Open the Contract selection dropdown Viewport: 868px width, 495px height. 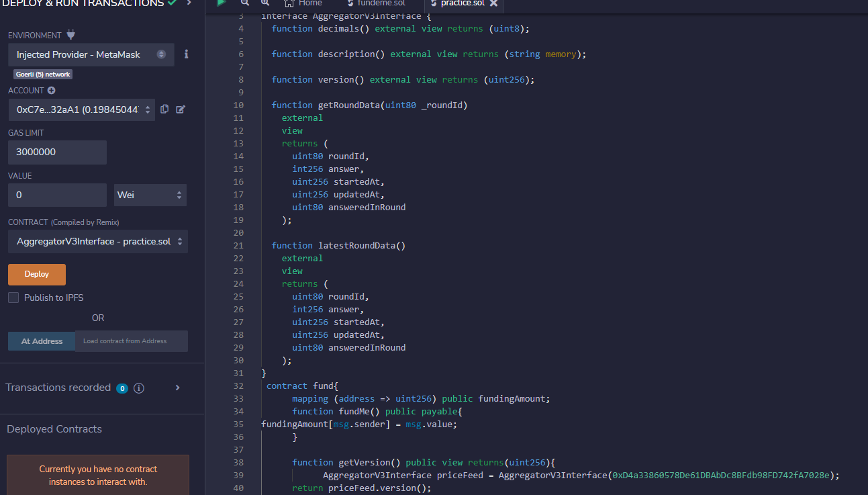point(98,241)
